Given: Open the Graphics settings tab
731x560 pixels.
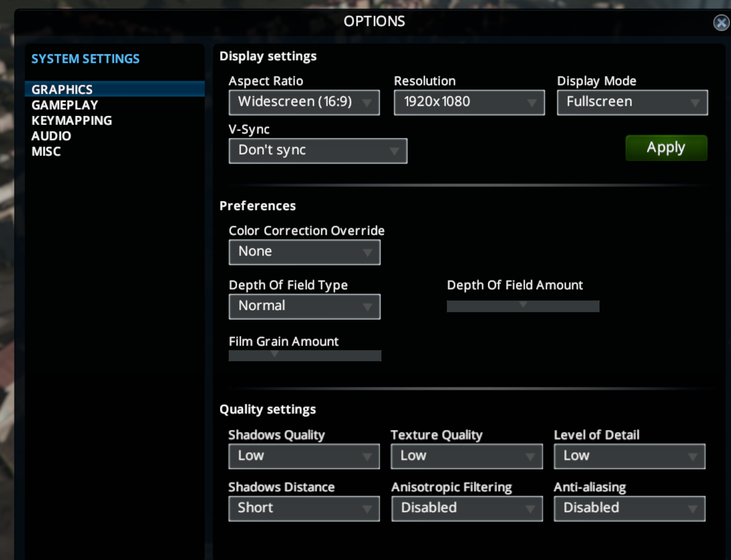Looking at the screenshot, I should [115, 89].
